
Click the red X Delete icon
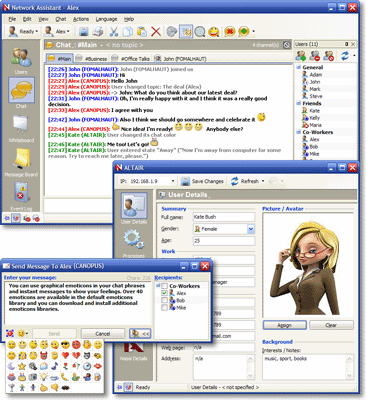(156, 32)
